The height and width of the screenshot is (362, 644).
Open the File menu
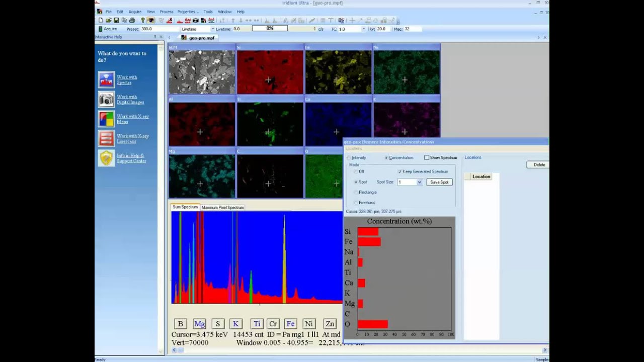pyautogui.click(x=108, y=12)
